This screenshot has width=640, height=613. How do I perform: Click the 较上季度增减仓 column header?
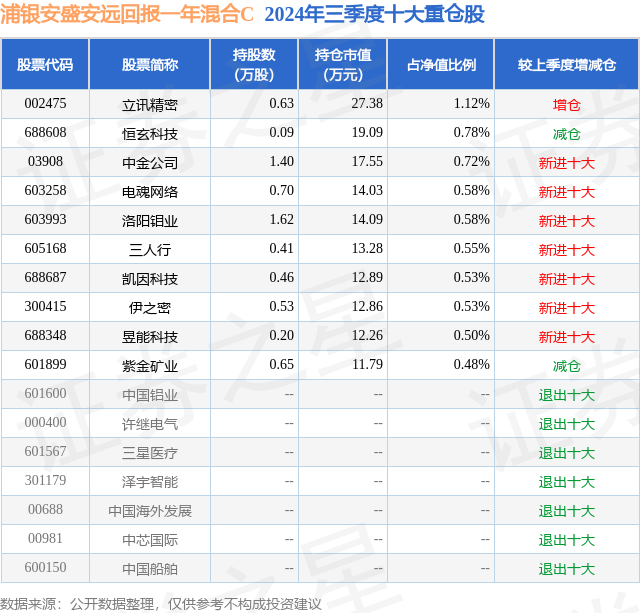click(567, 64)
